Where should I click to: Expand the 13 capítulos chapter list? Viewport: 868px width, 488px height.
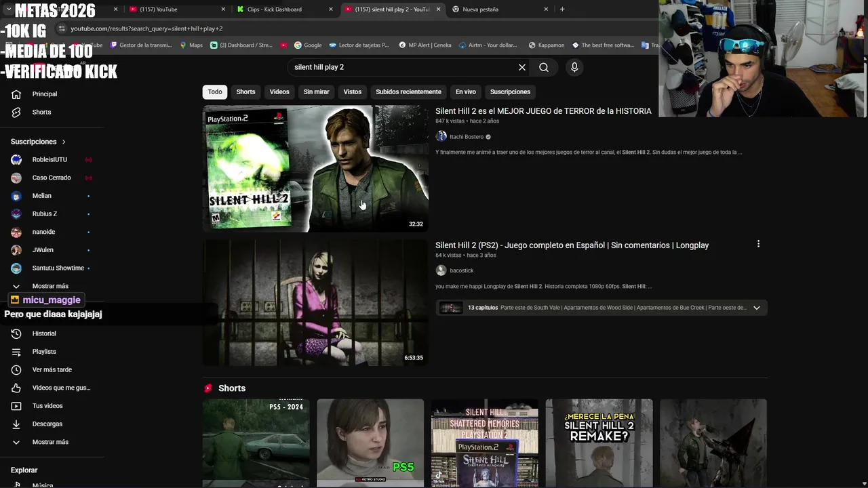click(x=756, y=308)
